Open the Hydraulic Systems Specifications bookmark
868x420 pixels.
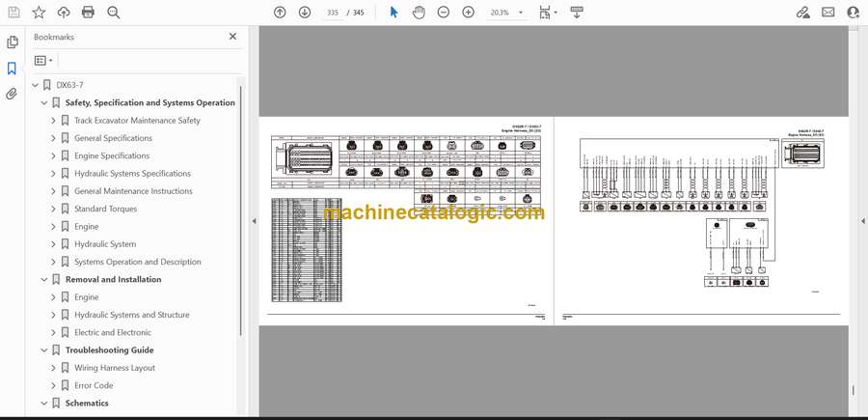click(x=132, y=174)
